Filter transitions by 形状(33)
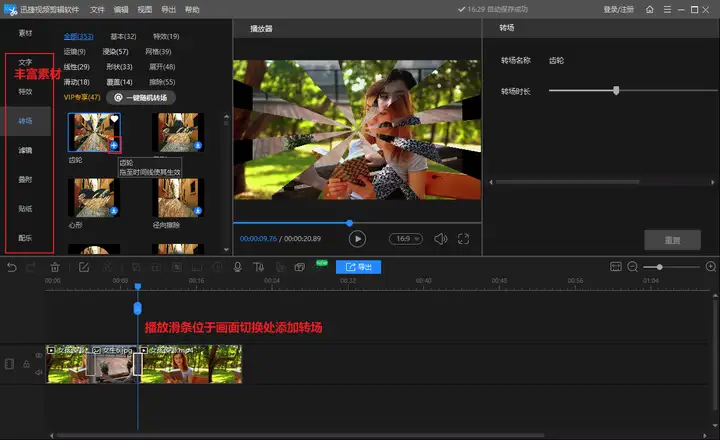 click(x=119, y=67)
